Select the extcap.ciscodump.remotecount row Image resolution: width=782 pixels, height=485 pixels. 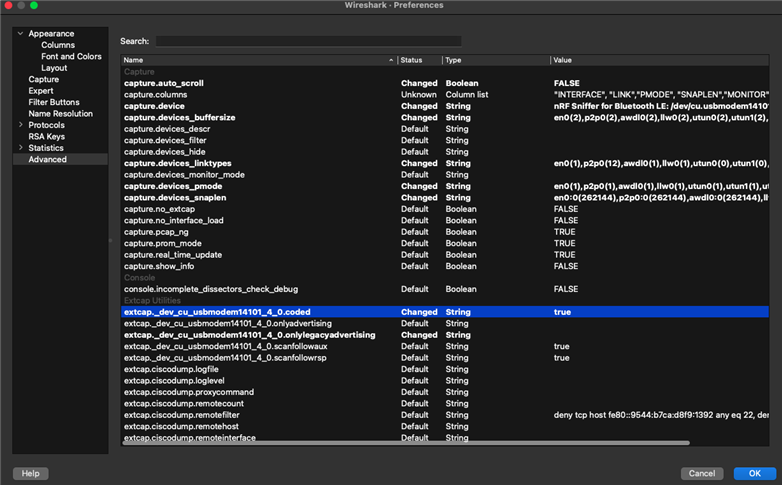pyautogui.click(x=445, y=404)
